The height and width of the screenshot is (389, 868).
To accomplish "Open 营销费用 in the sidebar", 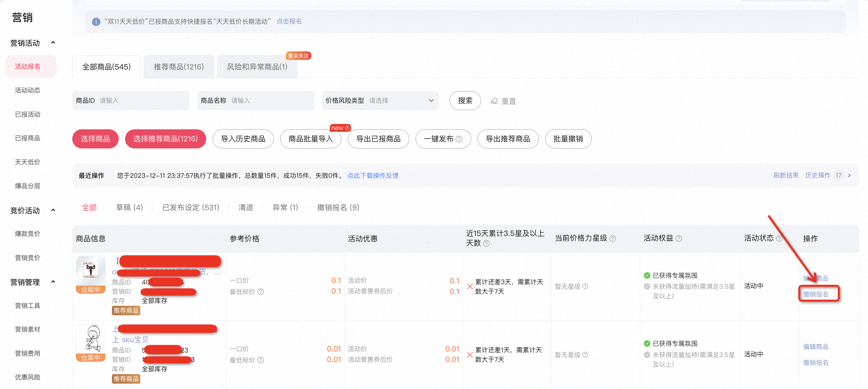I will [x=28, y=354].
